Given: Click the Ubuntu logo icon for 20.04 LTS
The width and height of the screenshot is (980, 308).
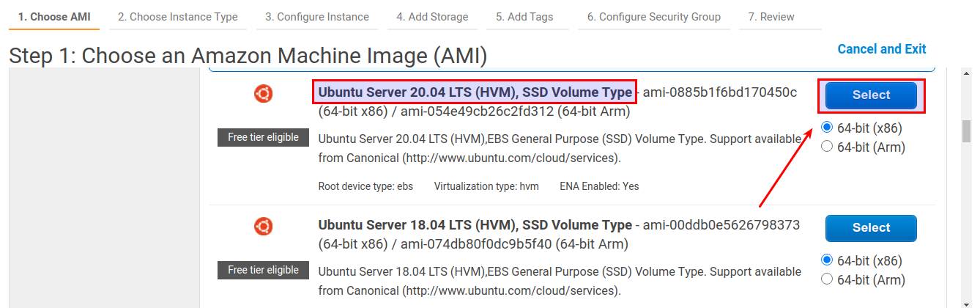Looking at the screenshot, I should tap(264, 94).
